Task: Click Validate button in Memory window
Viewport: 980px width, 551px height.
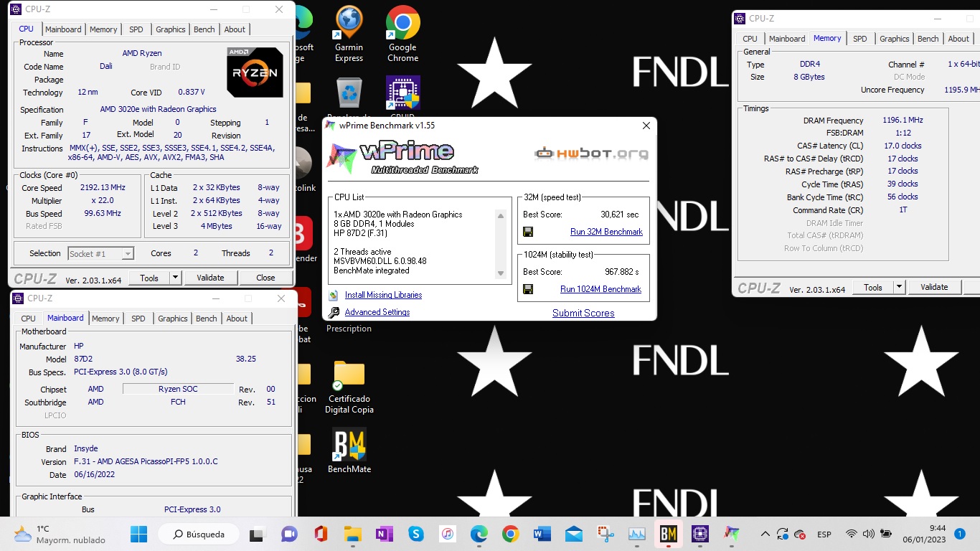Action: [934, 287]
